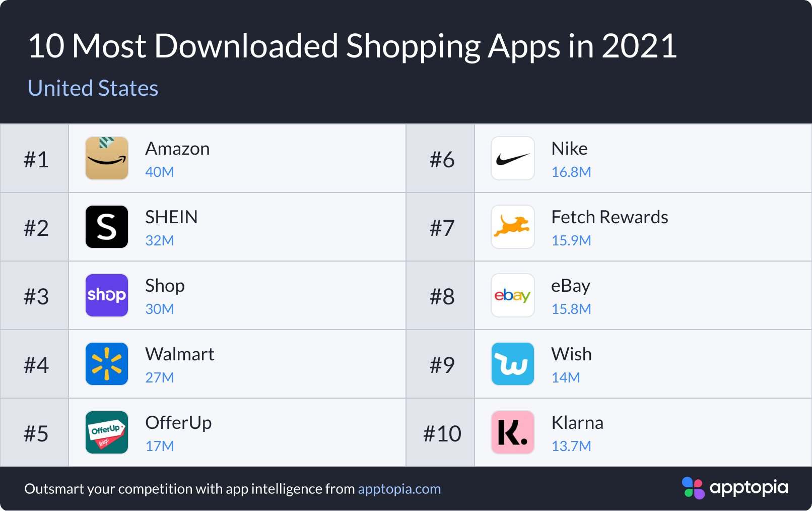Click the Fetch Rewards dog icon
This screenshot has width=812, height=511.
[x=513, y=227]
